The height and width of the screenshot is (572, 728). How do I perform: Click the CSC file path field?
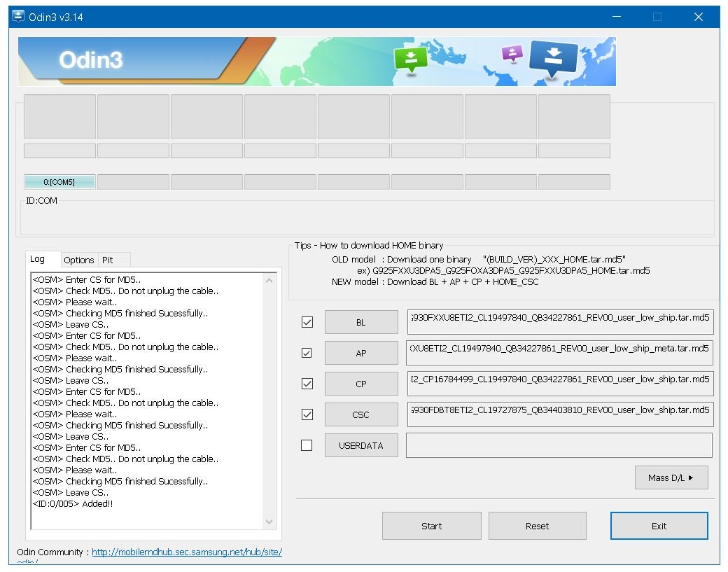click(561, 414)
